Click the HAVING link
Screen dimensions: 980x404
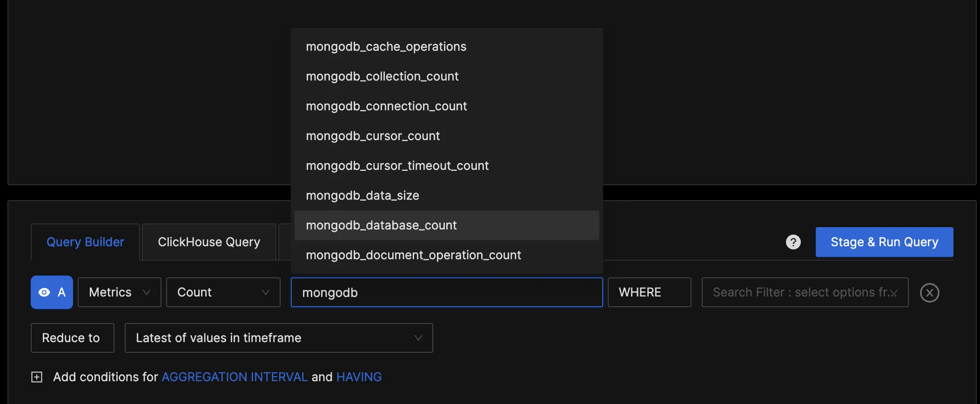tap(359, 377)
